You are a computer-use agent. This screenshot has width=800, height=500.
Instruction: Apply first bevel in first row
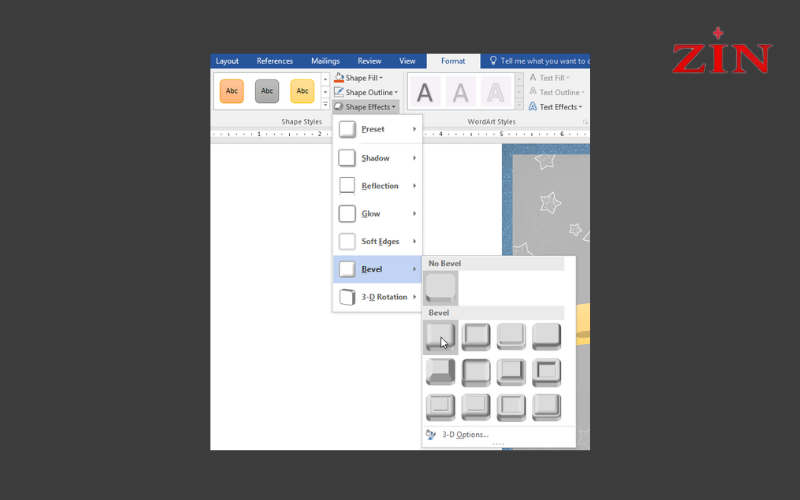(441, 337)
